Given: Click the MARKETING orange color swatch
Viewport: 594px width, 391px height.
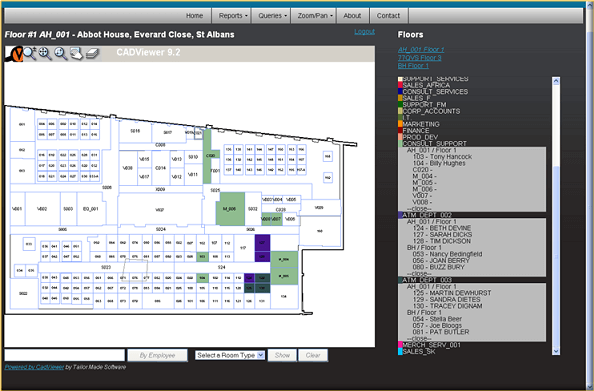Looking at the screenshot, I should click(400, 124).
